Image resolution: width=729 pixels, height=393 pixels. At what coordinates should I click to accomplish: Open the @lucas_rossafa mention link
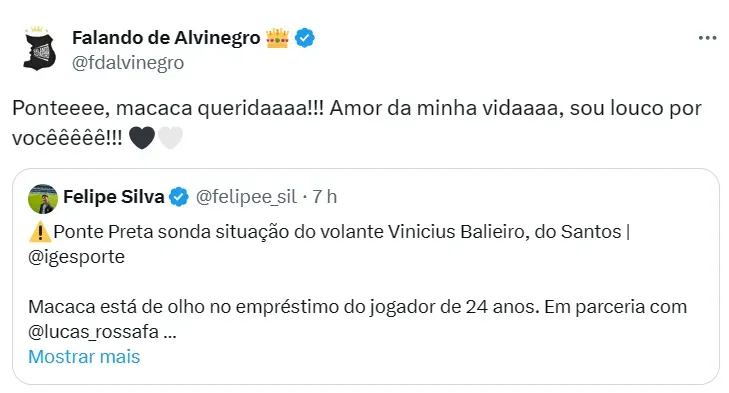point(93,332)
